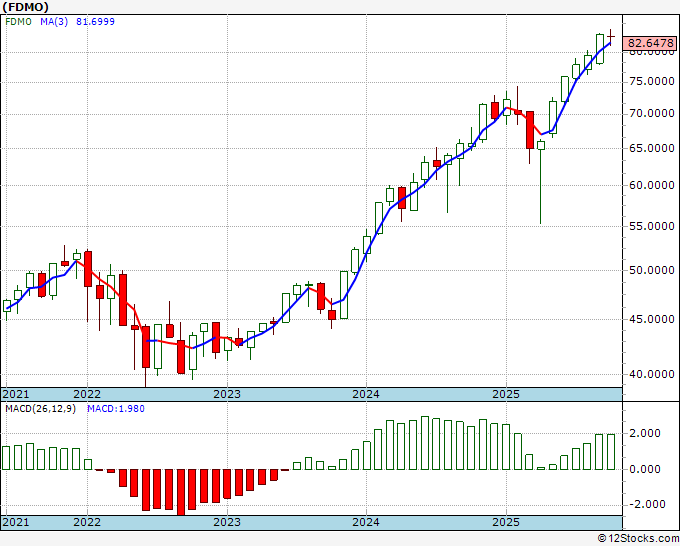Click the 50.0000 price axis label
Viewport: 680px width, 546px height.
(651, 271)
